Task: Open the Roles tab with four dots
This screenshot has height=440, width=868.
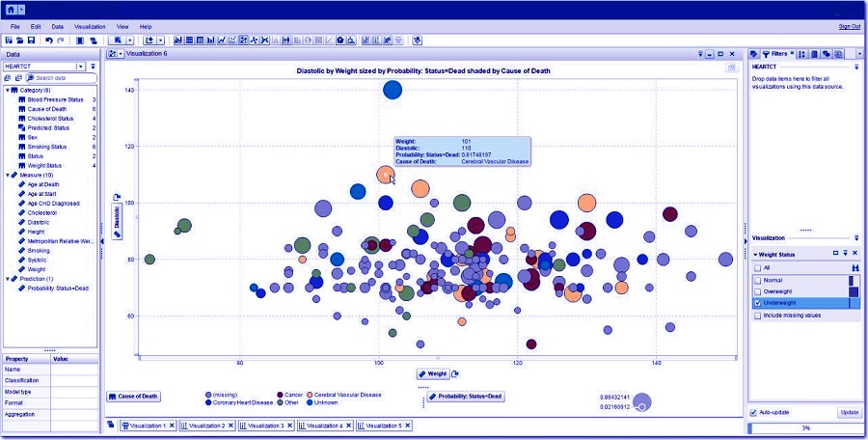Action: (x=801, y=54)
